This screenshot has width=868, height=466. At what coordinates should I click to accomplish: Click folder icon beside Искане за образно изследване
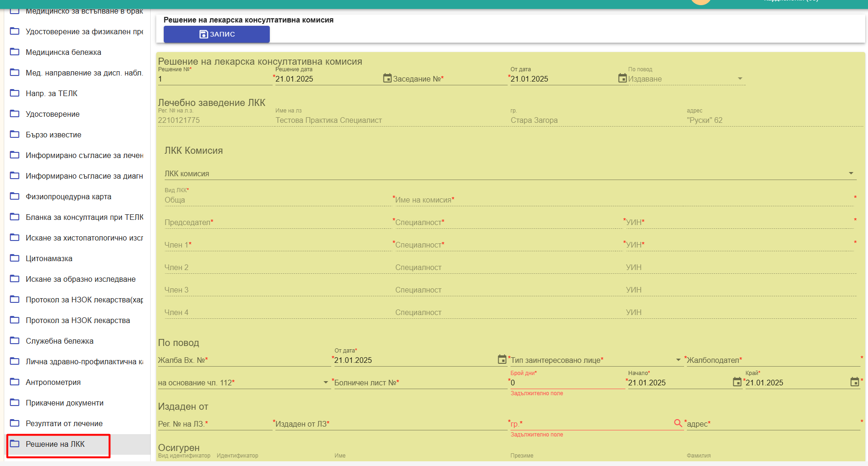pyautogui.click(x=15, y=278)
